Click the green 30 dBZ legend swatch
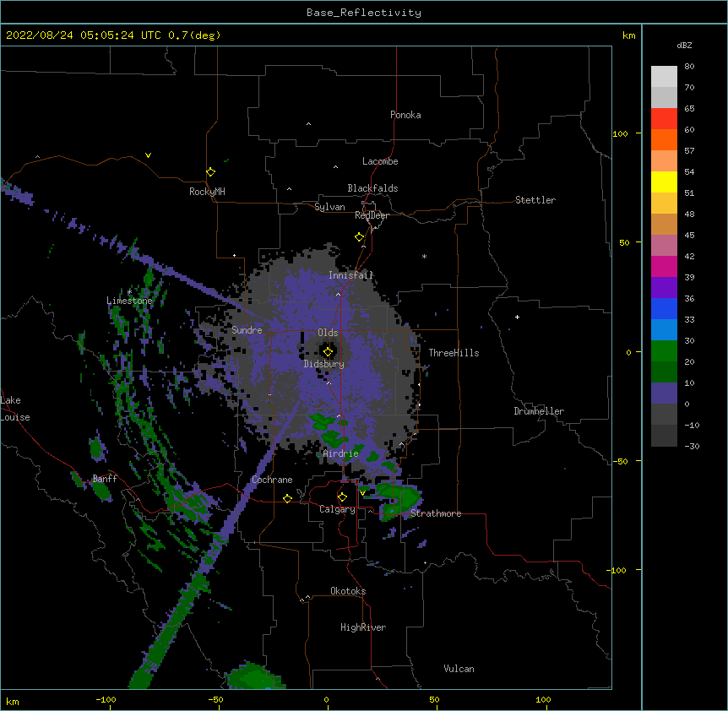 tap(664, 351)
